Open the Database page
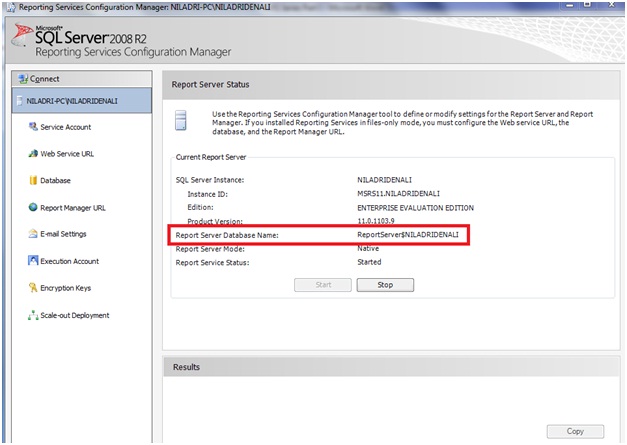Screen dimensions: 627x445 (x=55, y=181)
